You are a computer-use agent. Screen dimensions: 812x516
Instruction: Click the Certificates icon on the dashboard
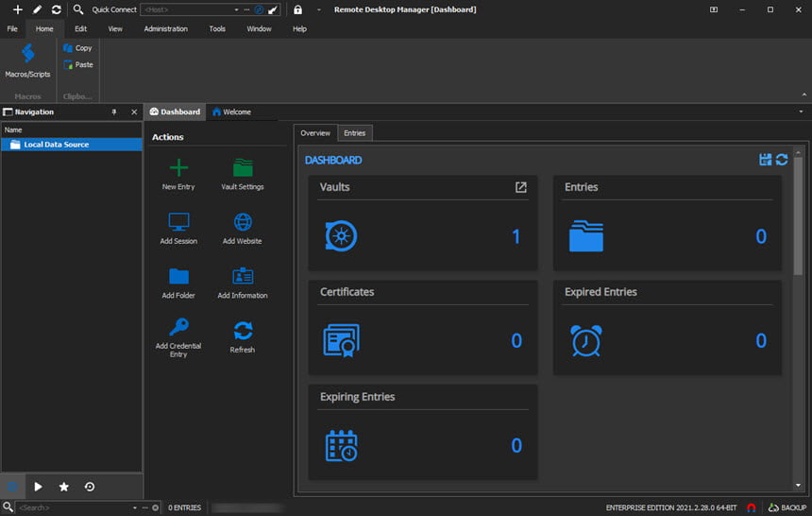point(341,340)
